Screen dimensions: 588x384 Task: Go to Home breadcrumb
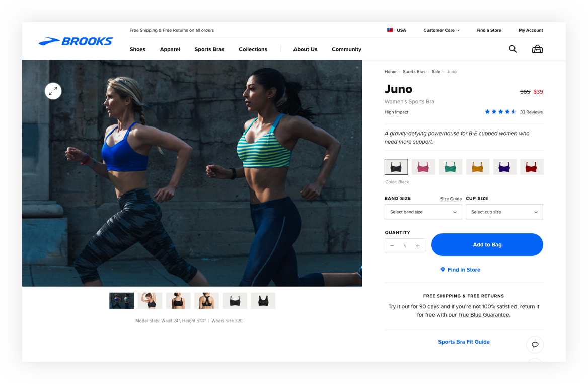pyautogui.click(x=390, y=72)
